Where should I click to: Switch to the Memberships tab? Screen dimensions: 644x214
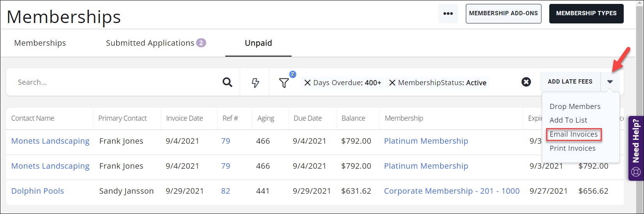[x=40, y=43]
